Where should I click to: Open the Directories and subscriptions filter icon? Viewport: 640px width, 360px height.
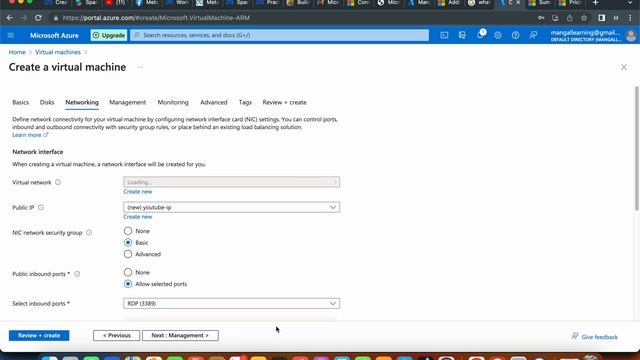click(462, 36)
